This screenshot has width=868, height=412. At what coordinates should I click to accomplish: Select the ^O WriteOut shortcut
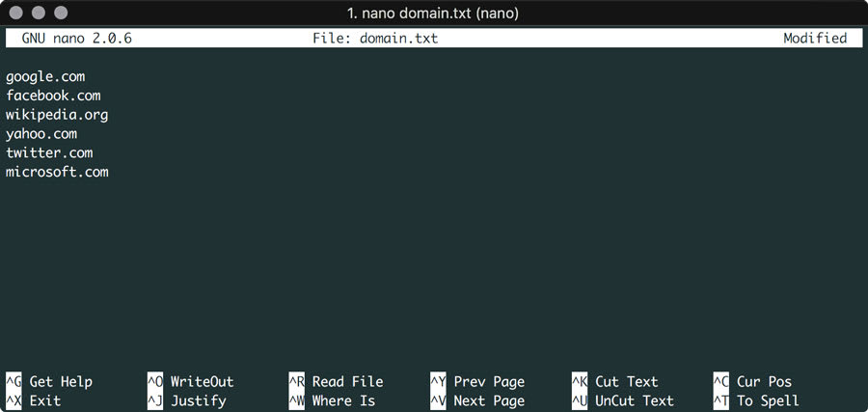click(190, 381)
